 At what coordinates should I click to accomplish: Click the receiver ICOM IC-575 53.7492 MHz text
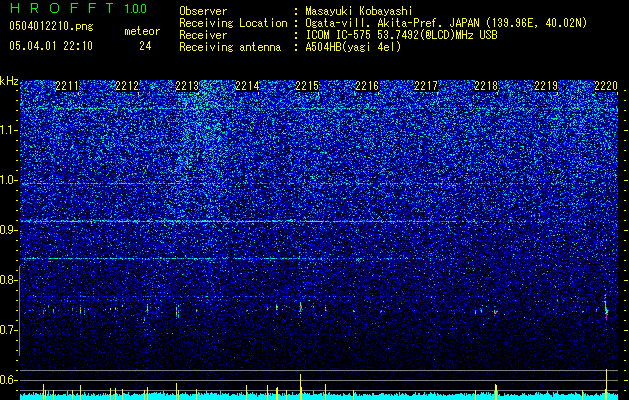(401, 35)
